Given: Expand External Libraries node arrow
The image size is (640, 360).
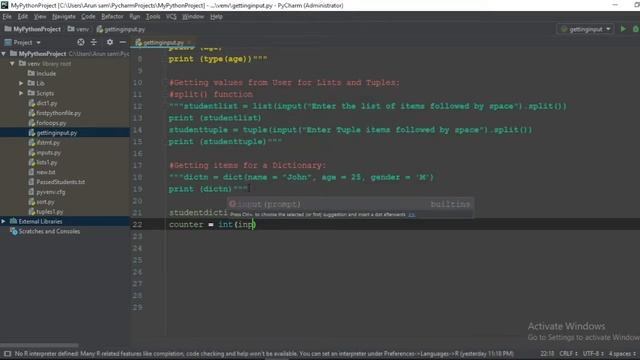Looking at the screenshot, I should 4,221.
